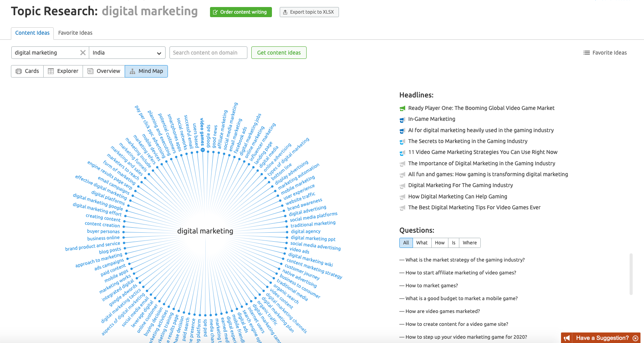
Task: Select the google ads topic on mind map
Action: pos(208,136)
